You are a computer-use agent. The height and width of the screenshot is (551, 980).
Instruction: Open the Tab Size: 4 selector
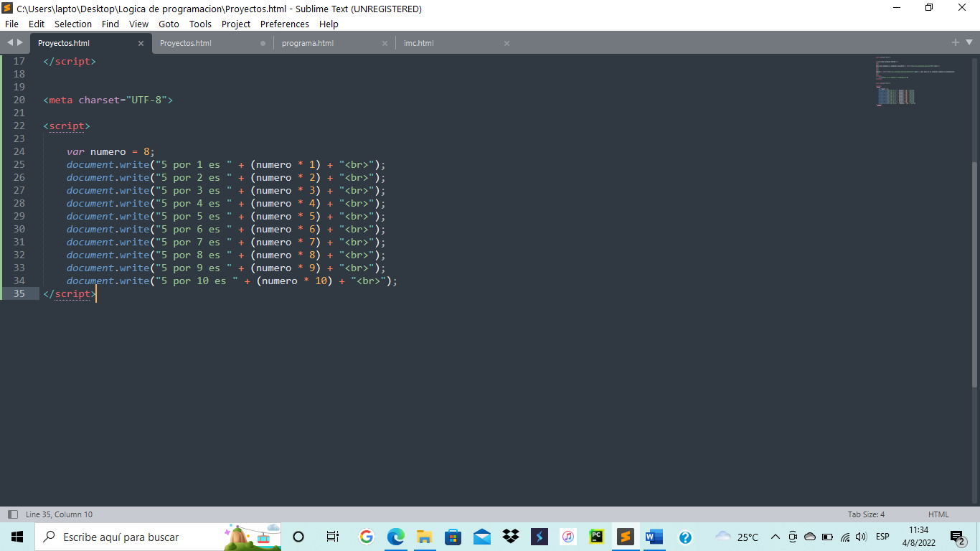click(x=866, y=514)
